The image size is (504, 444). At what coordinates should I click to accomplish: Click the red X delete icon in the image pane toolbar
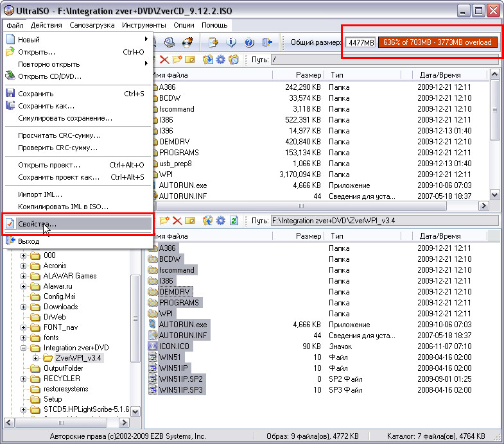tap(164, 60)
